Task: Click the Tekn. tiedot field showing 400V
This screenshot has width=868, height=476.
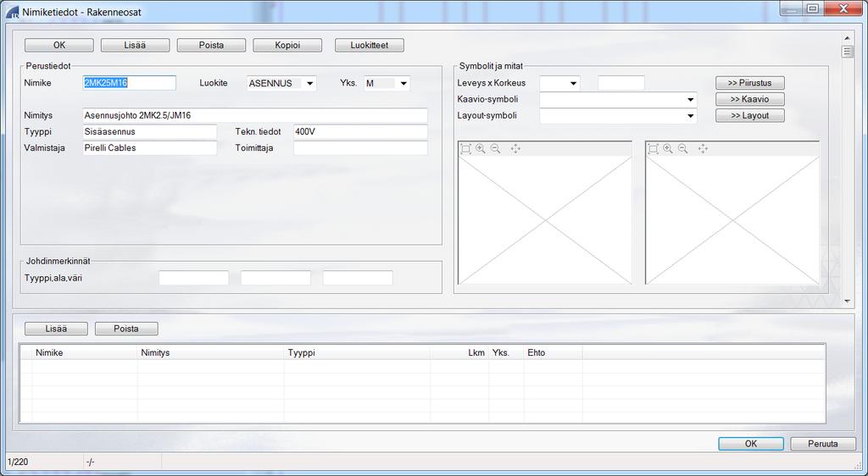Action: [x=360, y=131]
